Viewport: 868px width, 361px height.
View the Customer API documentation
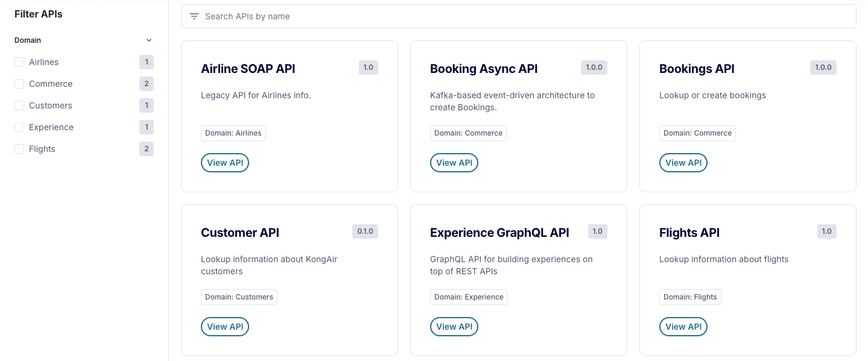[x=224, y=327]
